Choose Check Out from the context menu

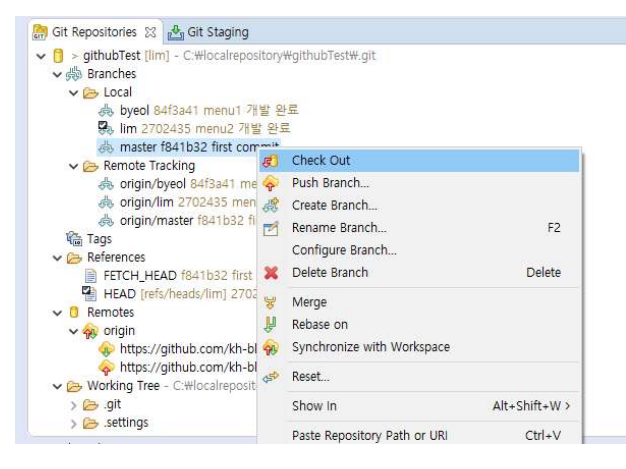419,161
